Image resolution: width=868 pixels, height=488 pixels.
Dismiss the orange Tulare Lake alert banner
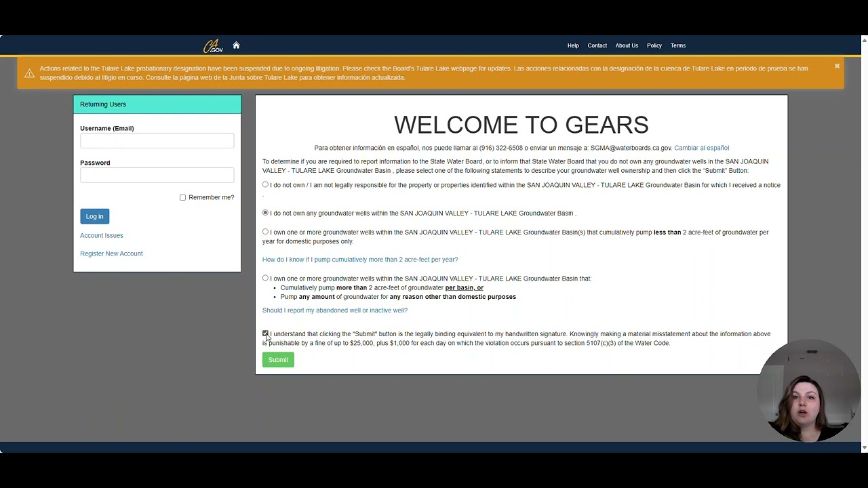(837, 66)
